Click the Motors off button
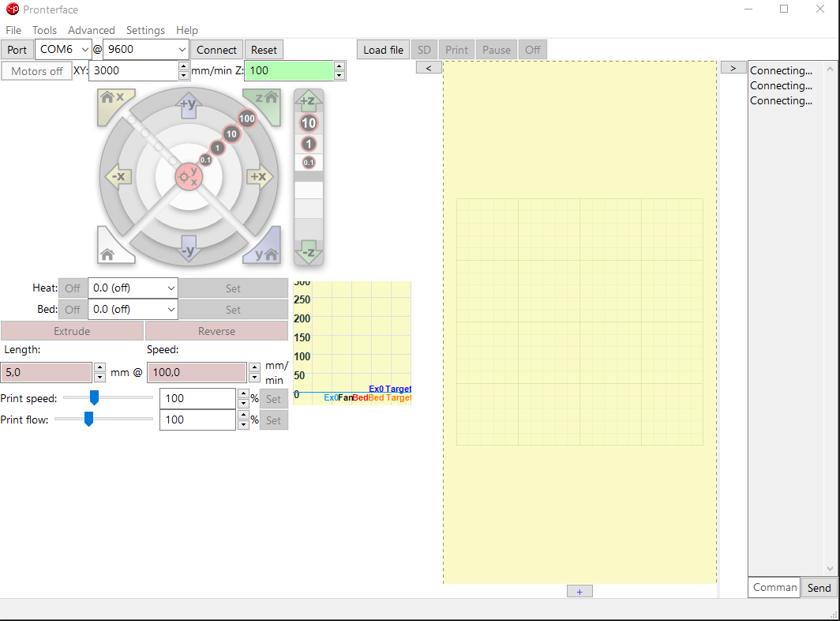840x621 pixels. [x=37, y=71]
